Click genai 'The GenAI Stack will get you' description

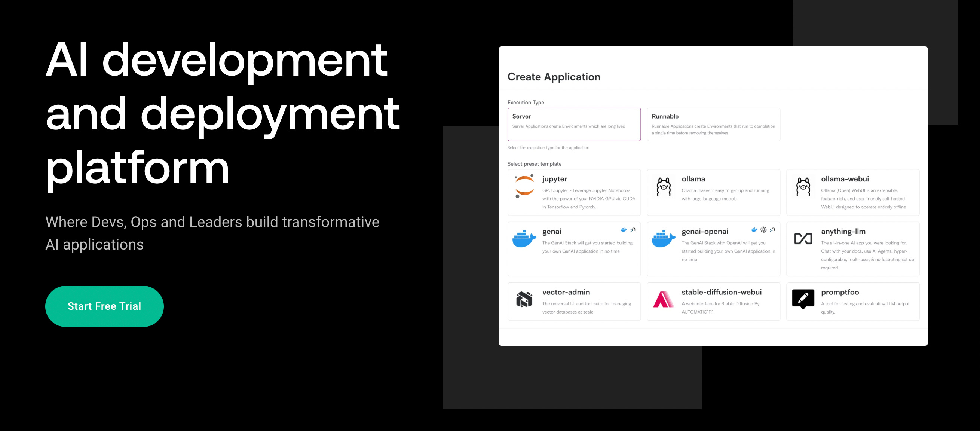[x=587, y=247]
